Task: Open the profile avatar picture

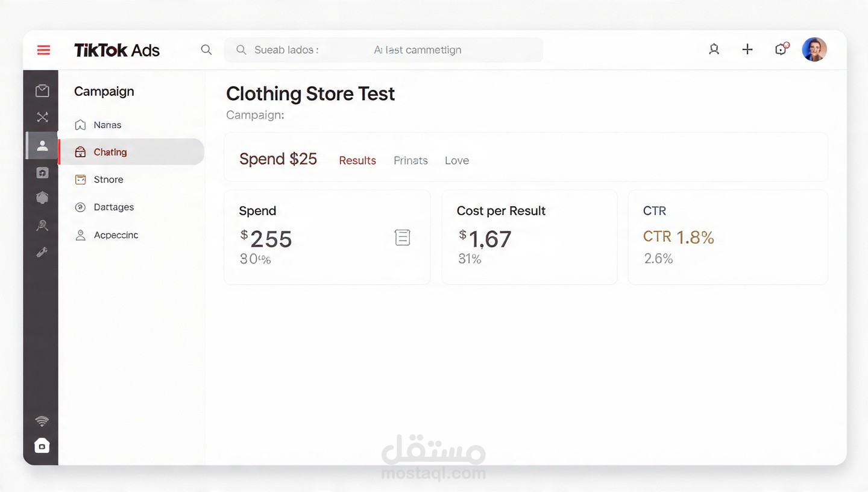Action: pos(814,49)
